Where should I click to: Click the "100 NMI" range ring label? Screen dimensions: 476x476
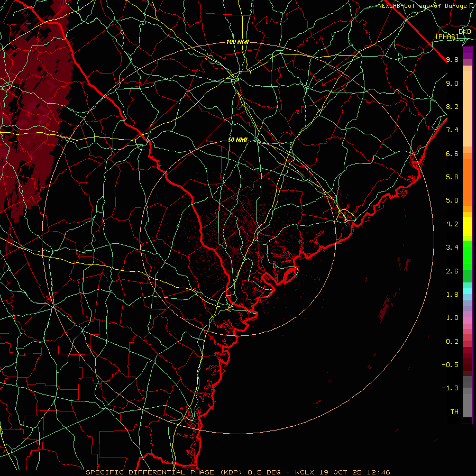tap(237, 42)
